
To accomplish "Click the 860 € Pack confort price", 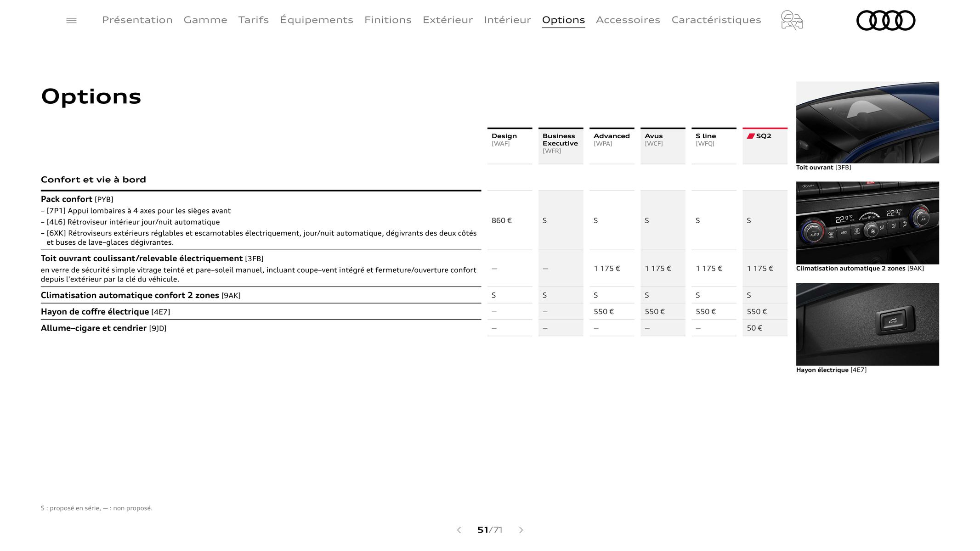I will (x=501, y=220).
